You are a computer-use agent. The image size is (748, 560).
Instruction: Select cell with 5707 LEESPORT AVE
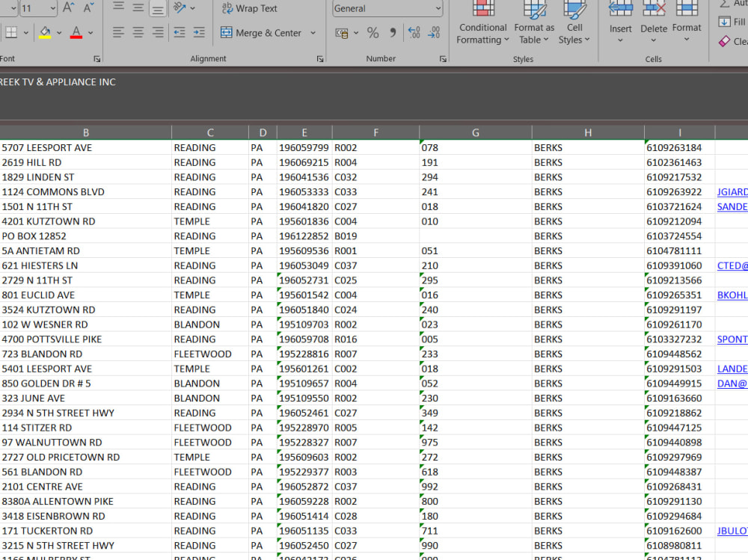(86, 148)
